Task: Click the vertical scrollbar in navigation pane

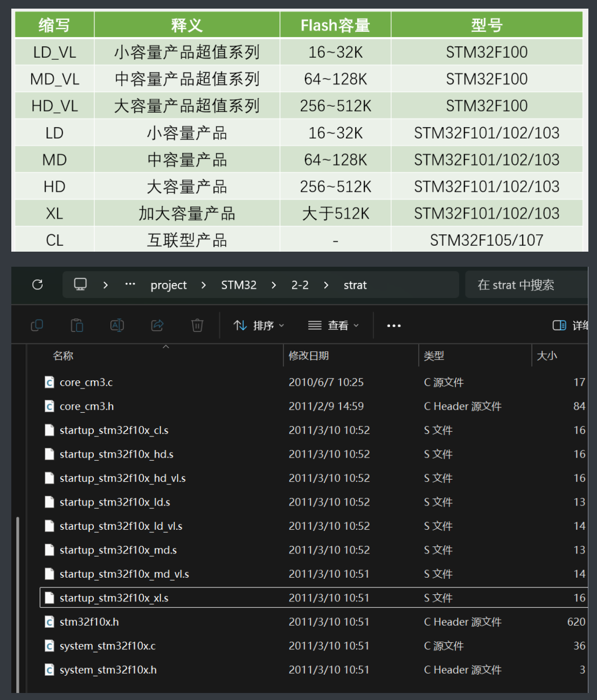Action: [x=18, y=604]
